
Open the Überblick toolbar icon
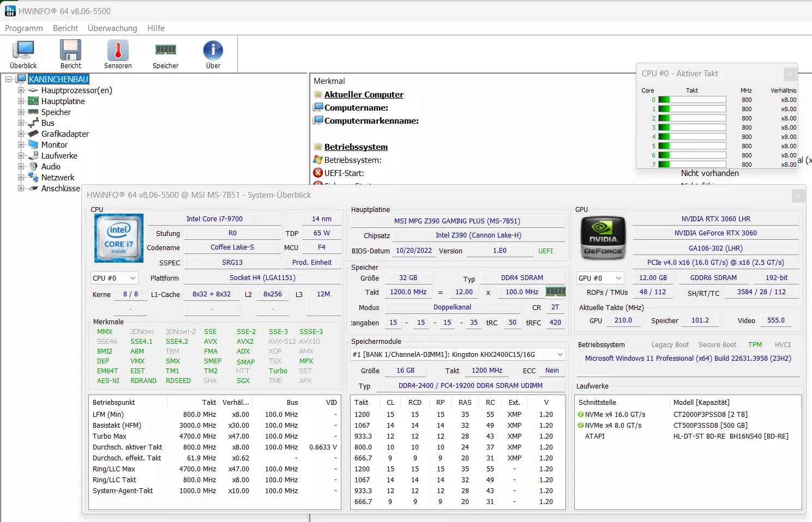coord(23,50)
